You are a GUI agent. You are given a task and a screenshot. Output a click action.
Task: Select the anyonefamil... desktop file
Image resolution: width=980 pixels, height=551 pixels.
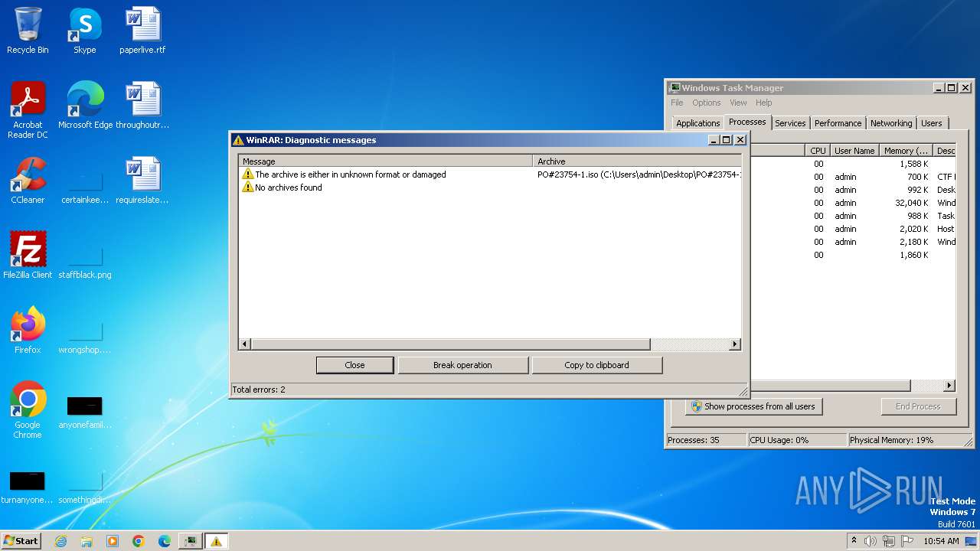click(x=85, y=412)
